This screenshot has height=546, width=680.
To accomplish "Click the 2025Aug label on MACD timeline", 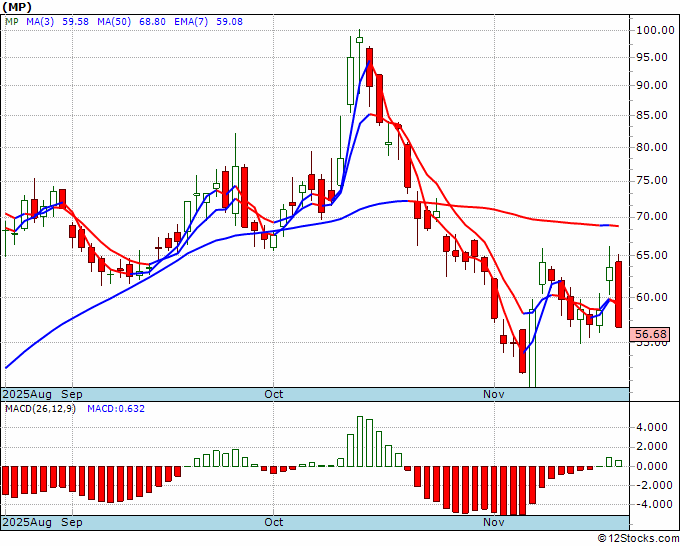I will click(x=27, y=522).
